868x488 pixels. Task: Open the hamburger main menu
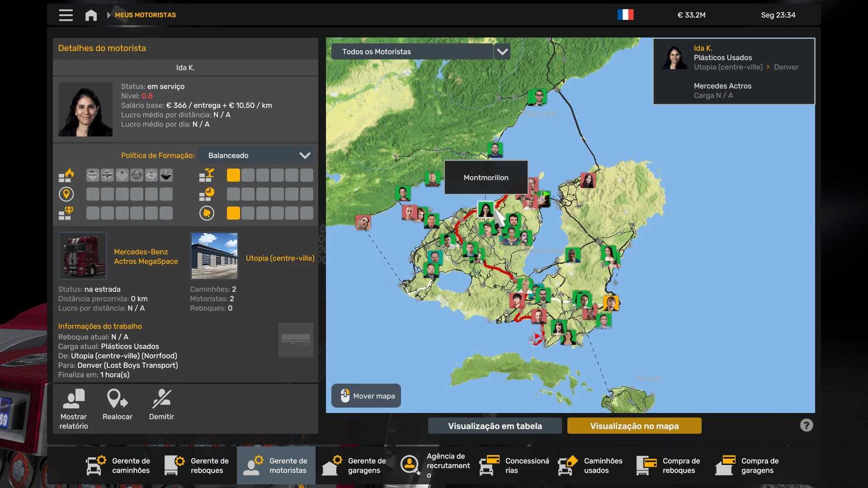click(66, 15)
